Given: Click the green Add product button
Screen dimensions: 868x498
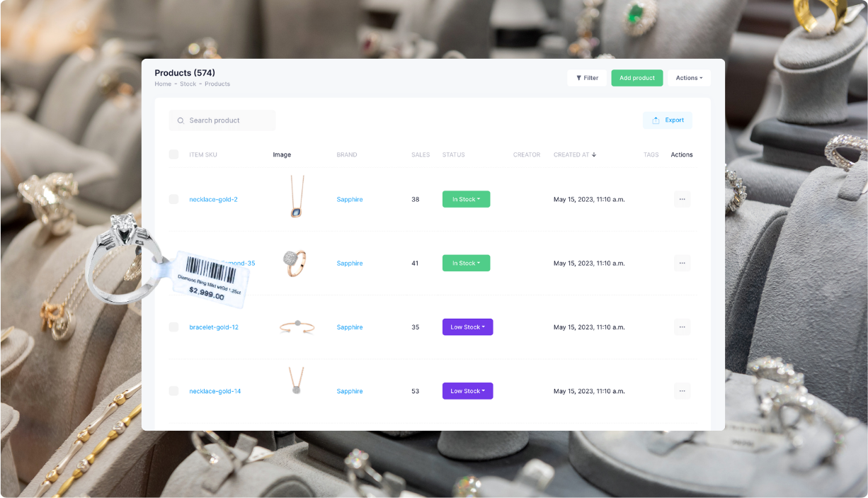Looking at the screenshot, I should tap(636, 78).
